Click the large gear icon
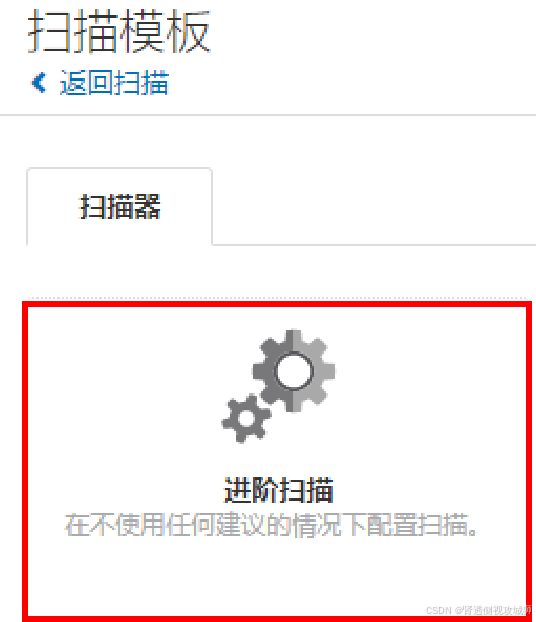The height and width of the screenshot is (622, 536). click(x=294, y=371)
